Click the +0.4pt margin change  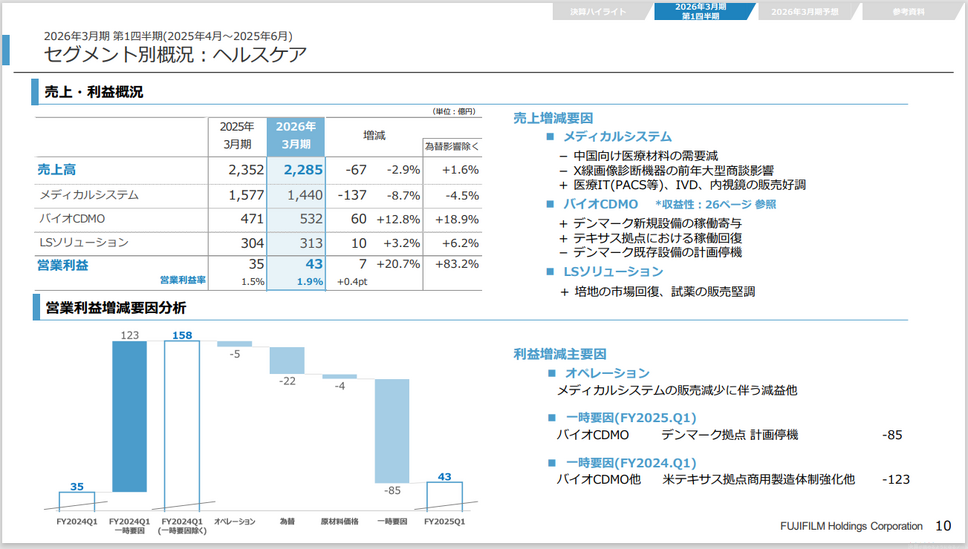pyautogui.click(x=352, y=282)
